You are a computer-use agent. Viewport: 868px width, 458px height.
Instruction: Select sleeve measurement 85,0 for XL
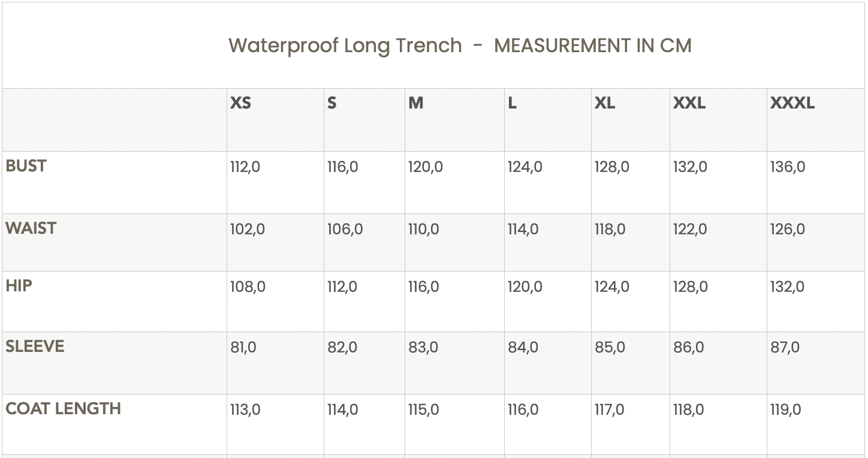coord(610,347)
